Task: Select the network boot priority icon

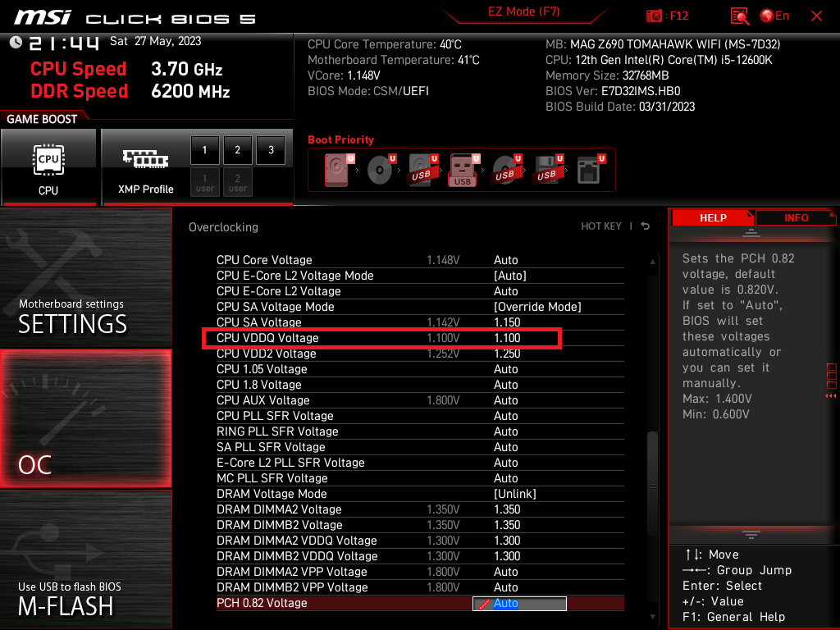Action: pos(591,170)
